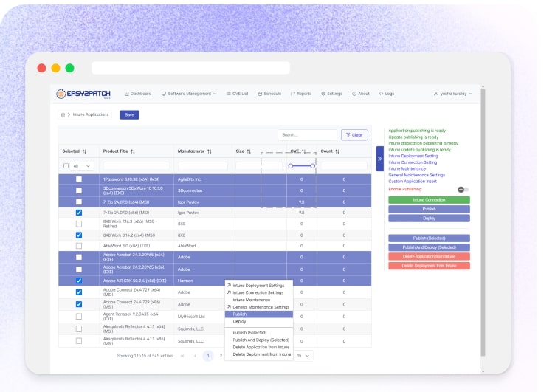Click the Manufacturer filter input
Image resolution: width=555 pixels, height=392 pixels.
pos(203,165)
